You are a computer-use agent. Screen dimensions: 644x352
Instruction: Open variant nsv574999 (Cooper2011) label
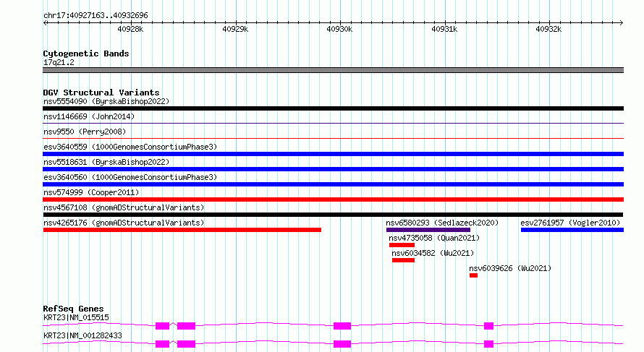[91, 192]
